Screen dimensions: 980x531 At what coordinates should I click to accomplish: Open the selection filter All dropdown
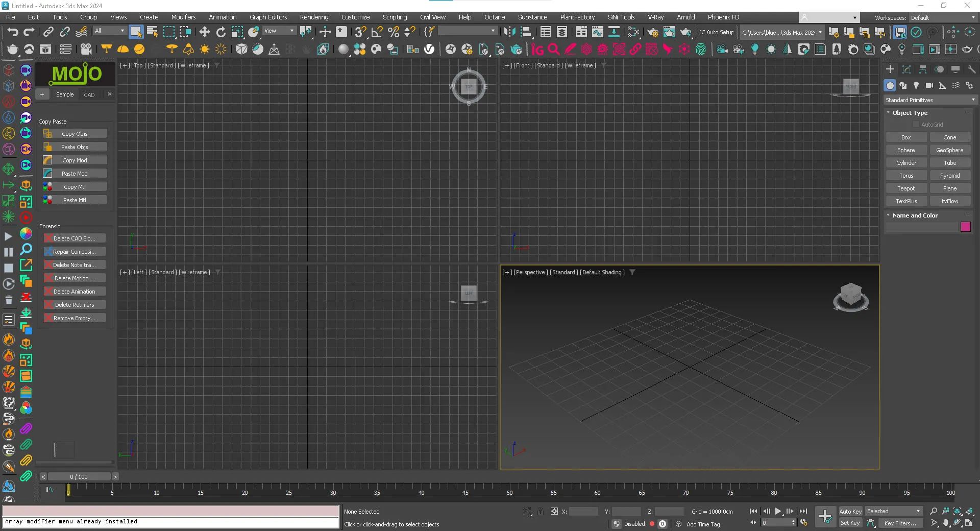[x=109, y=31]
